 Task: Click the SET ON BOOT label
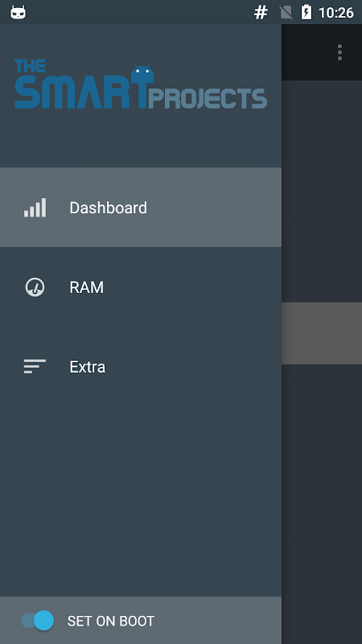111,621
